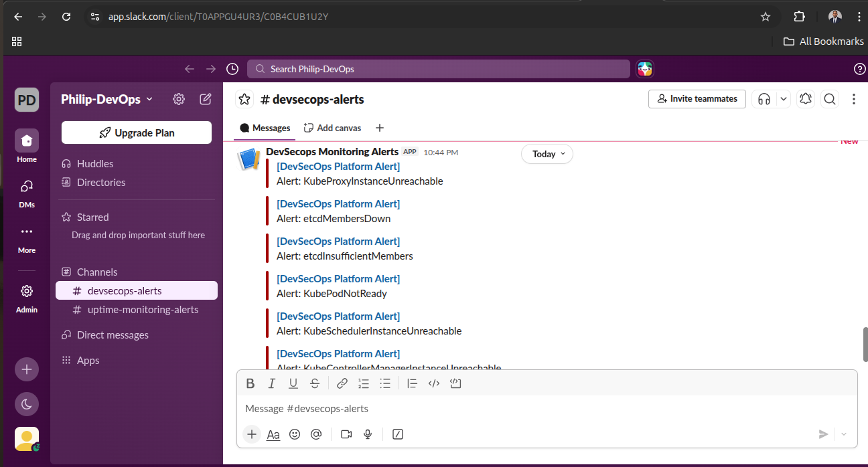Screen dimensions: 868x467
Task: Click the Search Philip-DevOps field
Action: click(x=439, y=69)
